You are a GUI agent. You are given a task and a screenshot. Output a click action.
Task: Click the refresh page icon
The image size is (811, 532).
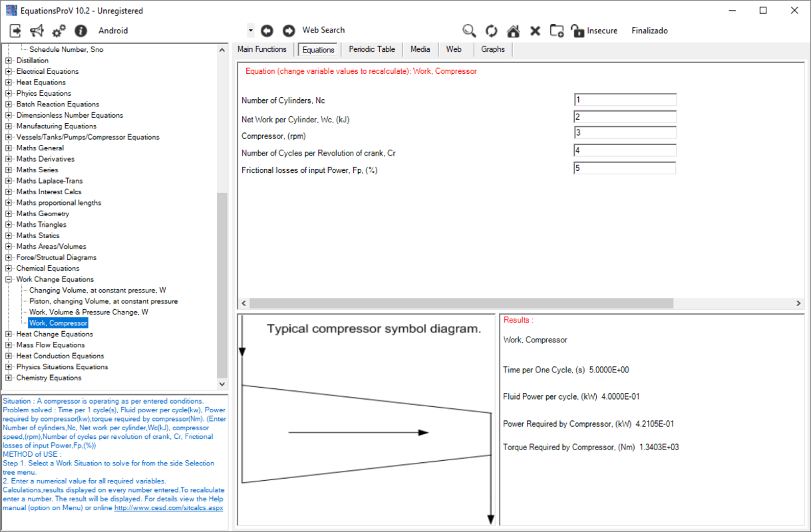pos(491,31)
